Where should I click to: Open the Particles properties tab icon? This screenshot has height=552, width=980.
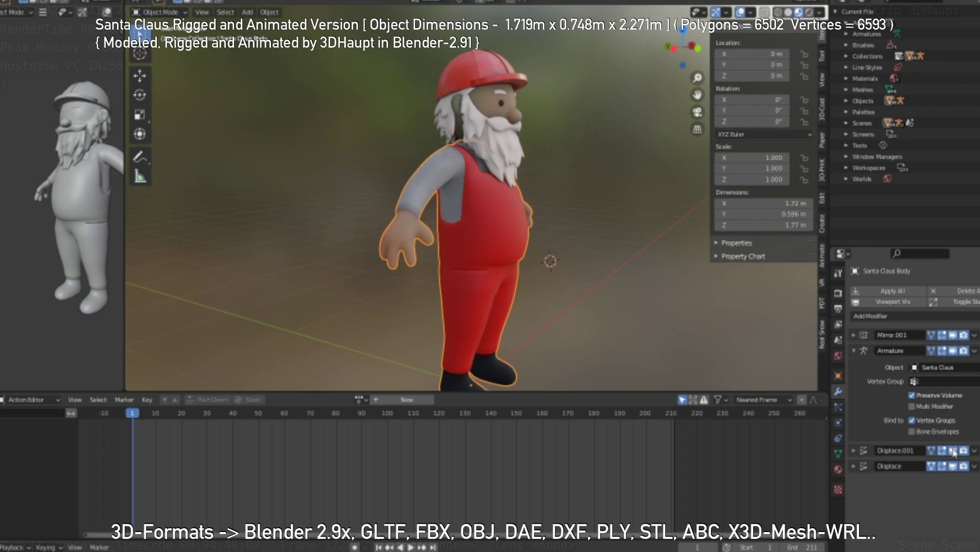[x=838, y=407]
